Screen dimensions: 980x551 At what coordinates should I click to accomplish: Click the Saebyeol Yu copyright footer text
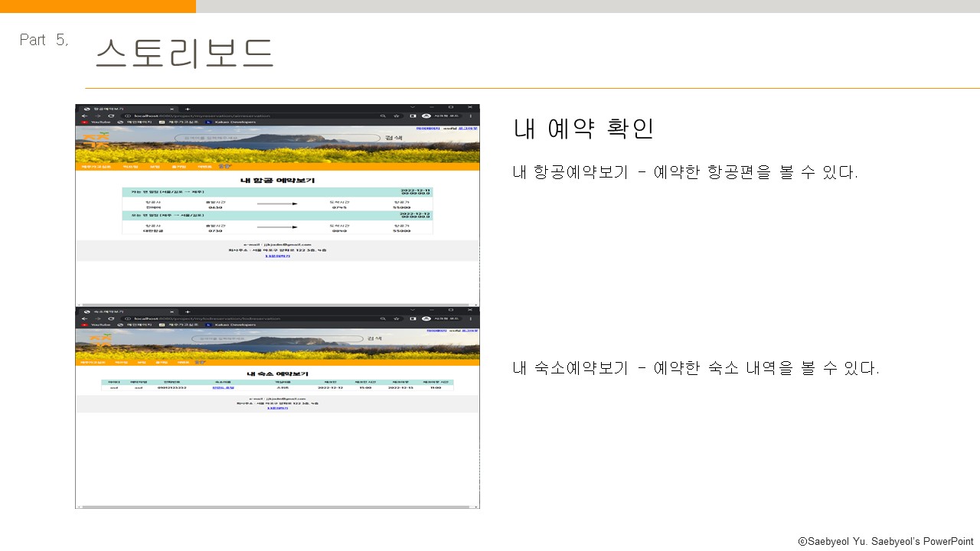pos(886,541)
